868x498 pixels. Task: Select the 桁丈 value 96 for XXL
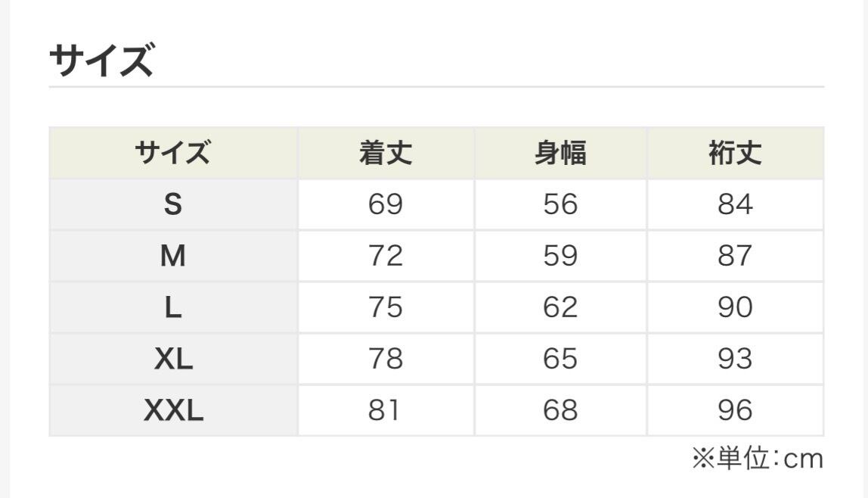click(735, 410)
